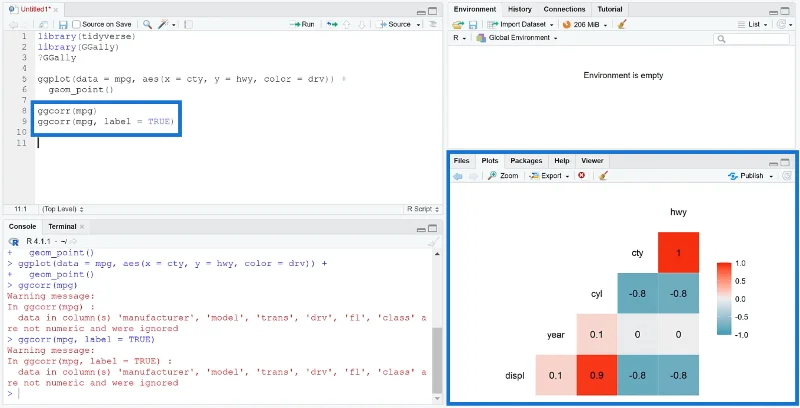Navigate back in the source editor

[13, 24]
